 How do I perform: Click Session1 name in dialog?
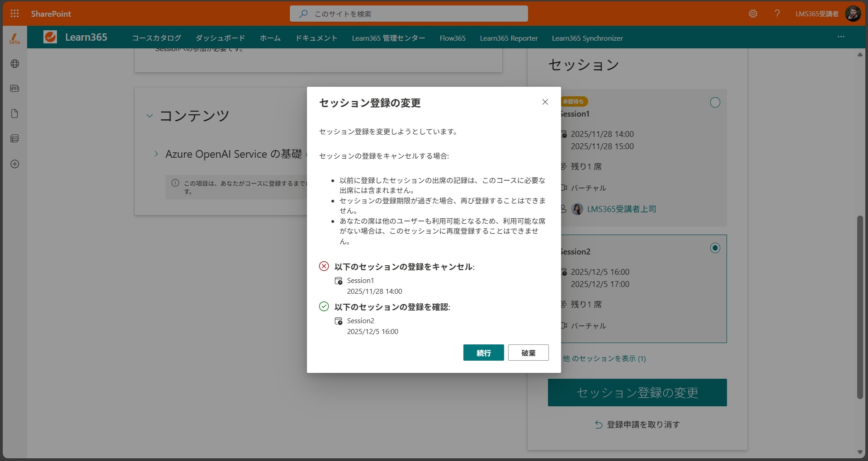pos(360,280)
